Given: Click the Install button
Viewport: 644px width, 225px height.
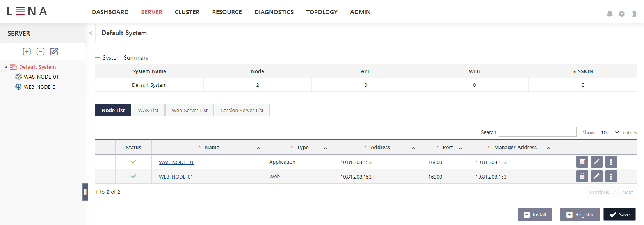Looking at the screenshot, I should point(535,214).
